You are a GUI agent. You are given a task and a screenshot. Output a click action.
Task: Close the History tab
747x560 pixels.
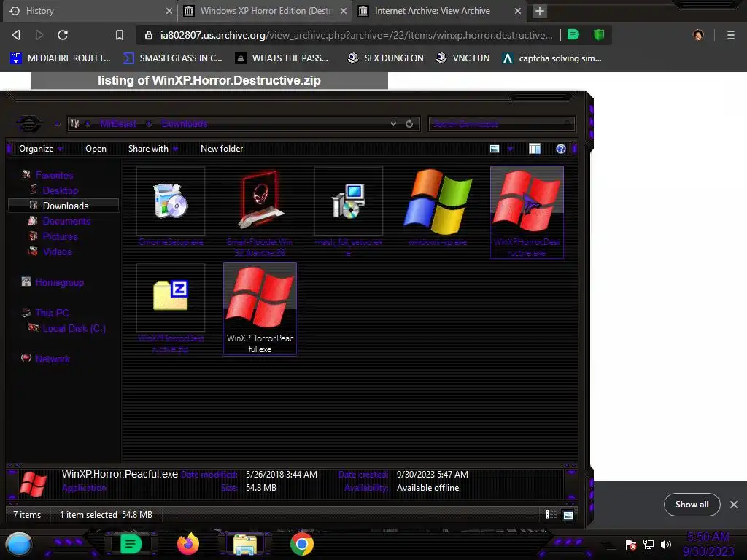[x=169, y=11]
